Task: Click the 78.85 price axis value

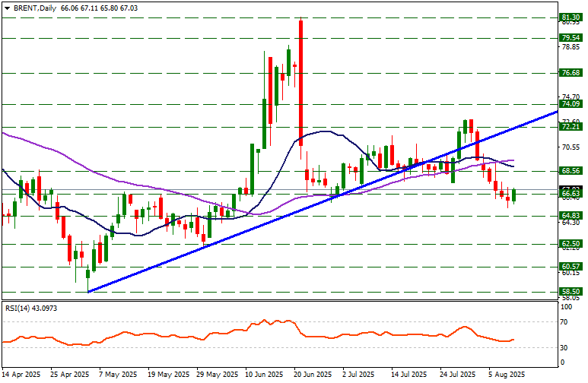Action: [x=570, y=47]
